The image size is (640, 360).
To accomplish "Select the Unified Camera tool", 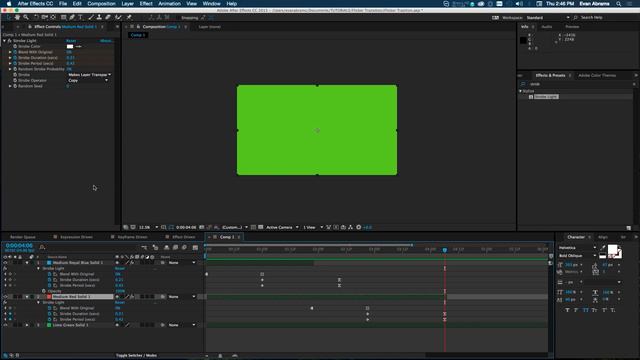I will pos(44,18).
